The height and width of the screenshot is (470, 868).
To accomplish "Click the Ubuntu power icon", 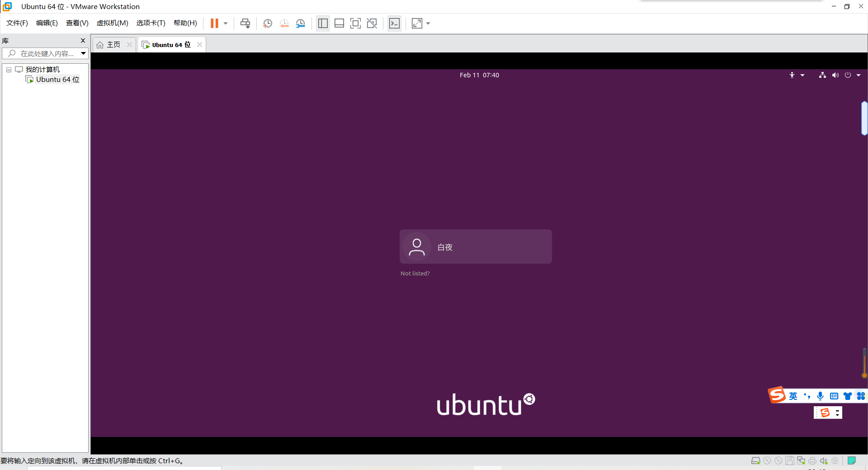I will click(x=848, y=75).
